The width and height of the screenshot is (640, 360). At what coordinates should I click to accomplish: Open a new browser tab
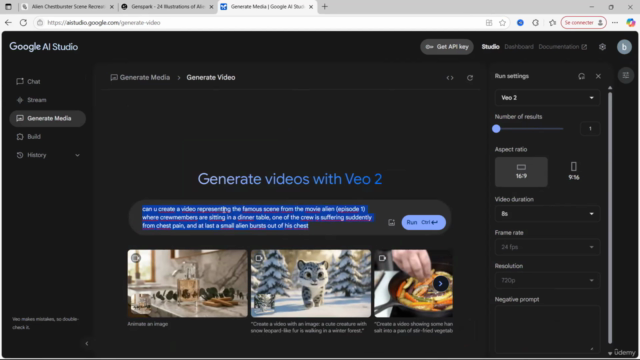coord(325,7)
